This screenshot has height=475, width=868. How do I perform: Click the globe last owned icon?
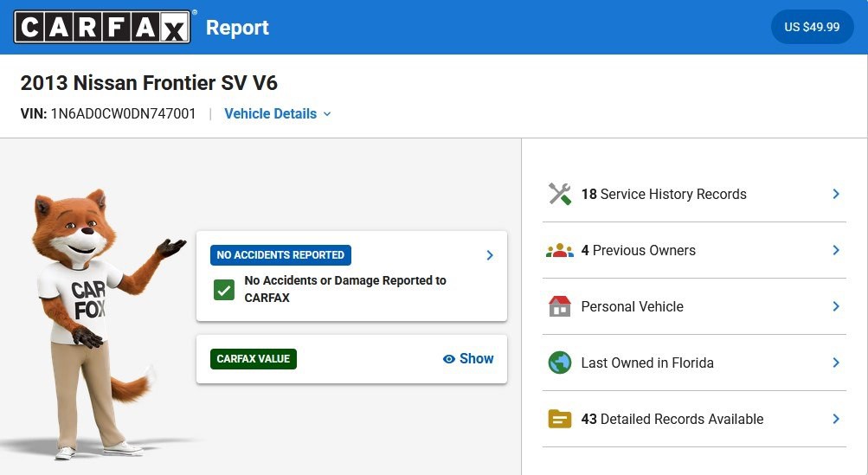click(x=560, y=363)
